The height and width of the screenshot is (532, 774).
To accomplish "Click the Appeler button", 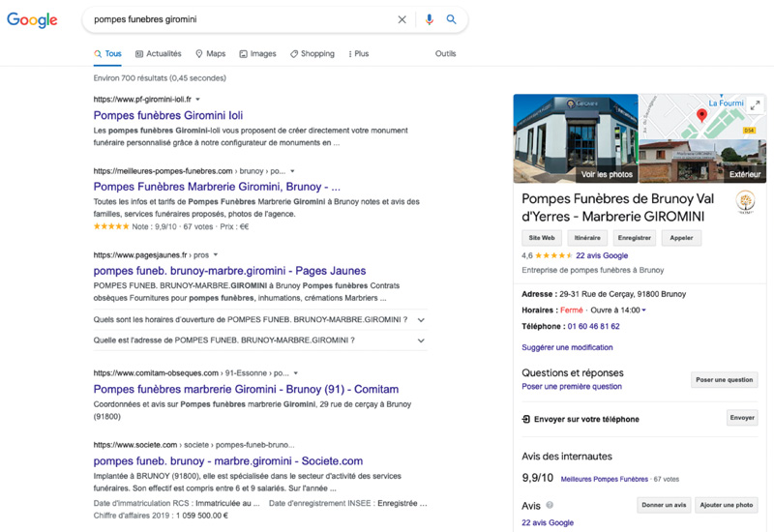I will (x=681, y=238).
